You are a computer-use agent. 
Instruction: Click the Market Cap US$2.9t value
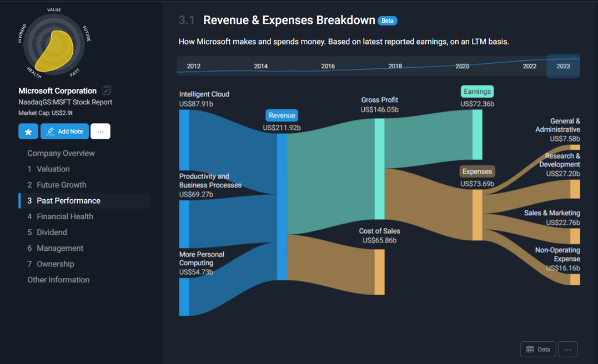(46, 113)
